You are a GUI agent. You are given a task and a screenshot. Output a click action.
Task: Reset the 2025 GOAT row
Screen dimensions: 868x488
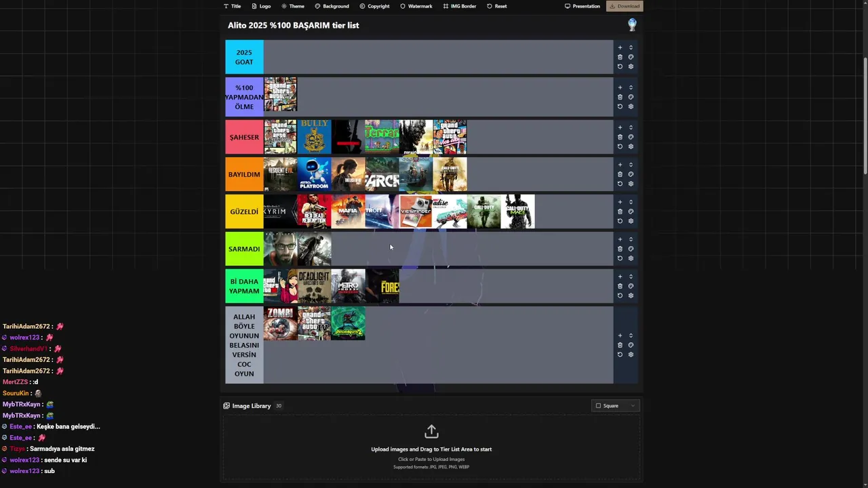point(620,66)
